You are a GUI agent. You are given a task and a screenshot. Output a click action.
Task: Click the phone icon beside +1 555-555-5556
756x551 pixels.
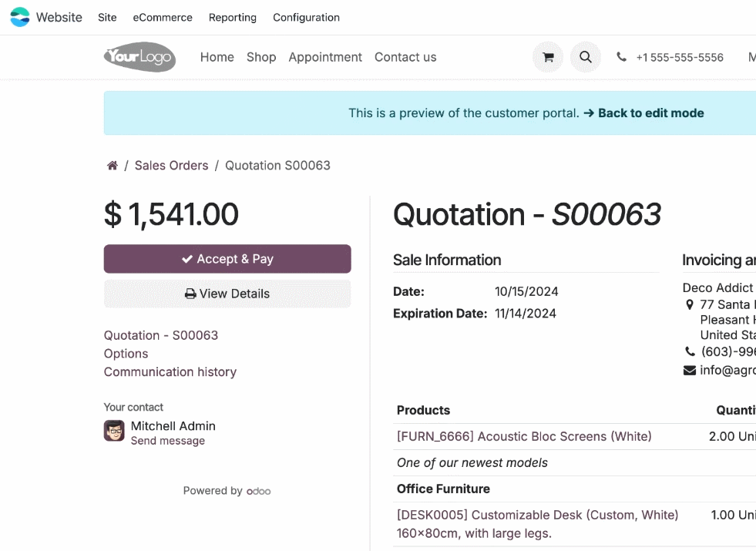tap(622, 57)
